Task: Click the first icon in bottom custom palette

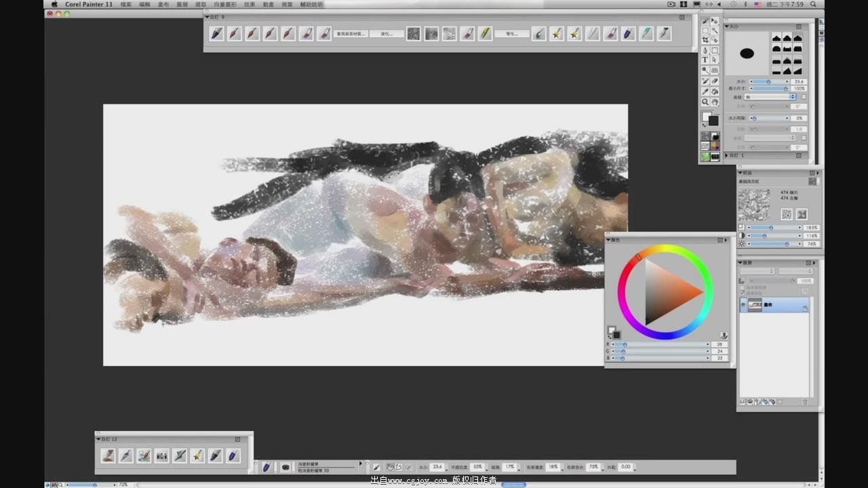Action: coord(108,455)
